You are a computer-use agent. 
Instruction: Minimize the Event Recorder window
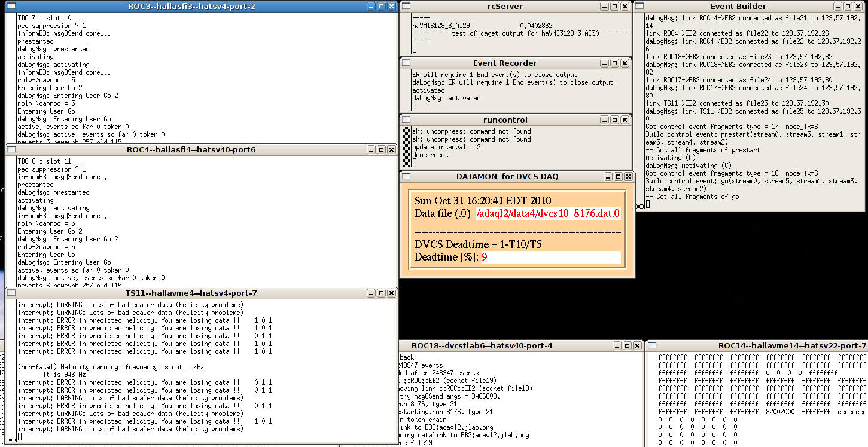click(x=604, y=63)
